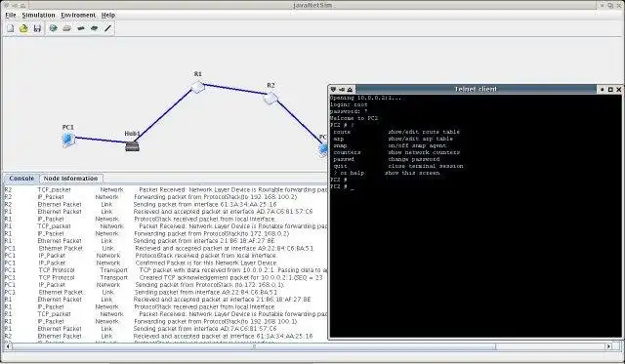Click 'show this screen' help line
The image size is (625, 364).
click(412, 174)
